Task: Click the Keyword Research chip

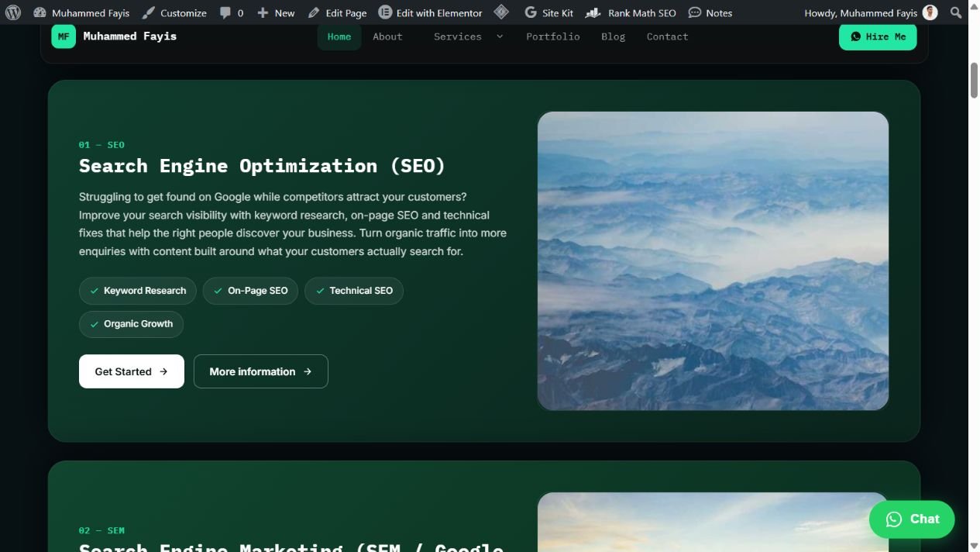Action: [138, 291]
